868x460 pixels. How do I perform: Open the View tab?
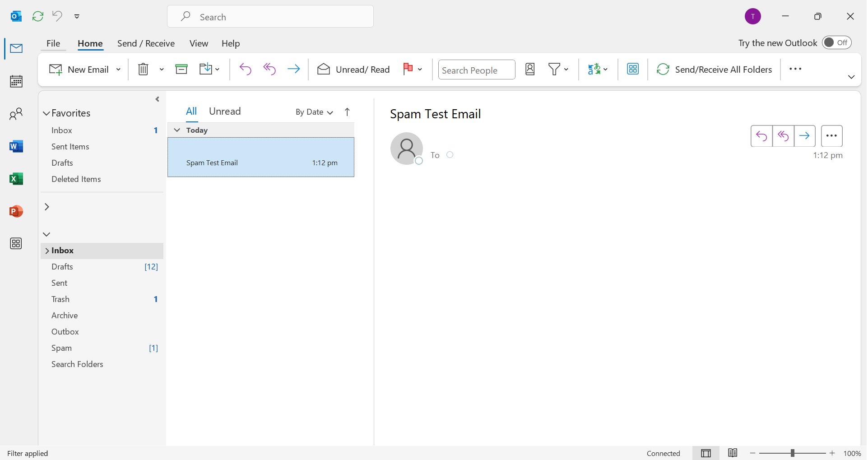(x=199, y=43)
